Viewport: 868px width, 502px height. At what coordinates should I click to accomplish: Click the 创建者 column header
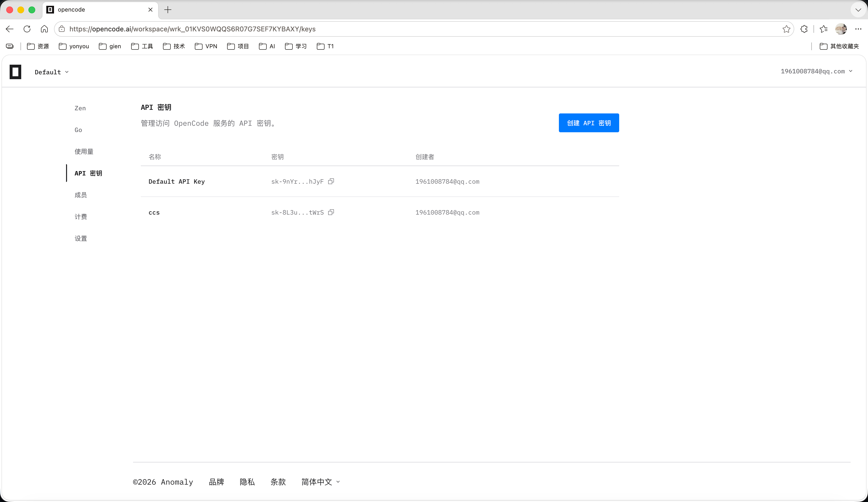(x=425, y=157)
